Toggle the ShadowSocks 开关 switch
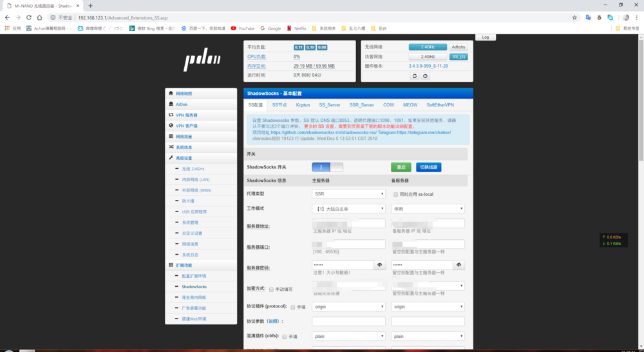 pos(327,167)
